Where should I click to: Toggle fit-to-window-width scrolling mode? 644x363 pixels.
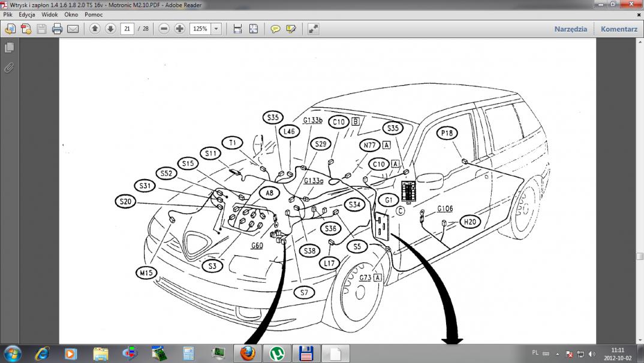pos(237,29)
